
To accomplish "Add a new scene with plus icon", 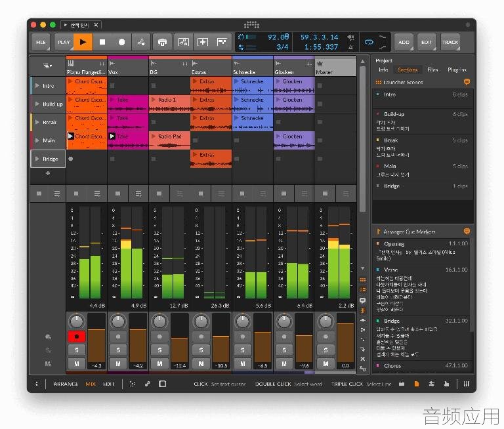I will (x=48, y=173).
